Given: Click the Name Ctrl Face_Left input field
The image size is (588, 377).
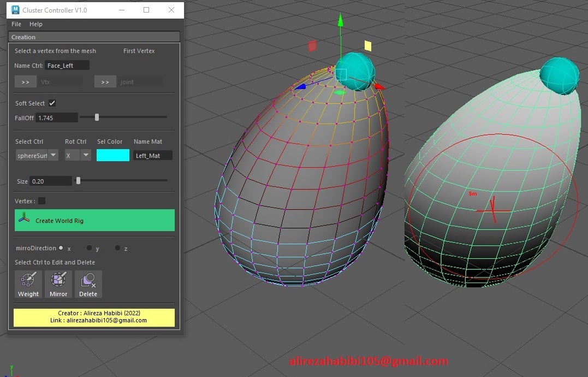Looking at the screenshot, I should (67, 65).
